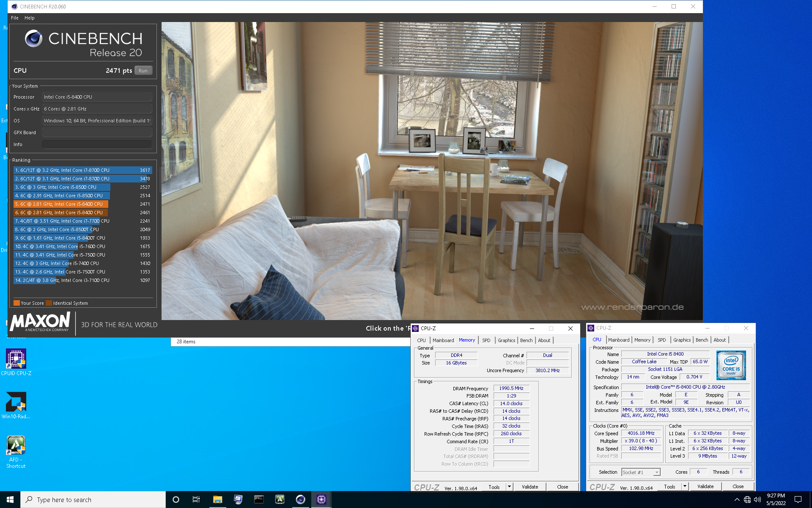Click the Windows Start button
Screen dimensions: 812x508
click(x=10, y=500)
